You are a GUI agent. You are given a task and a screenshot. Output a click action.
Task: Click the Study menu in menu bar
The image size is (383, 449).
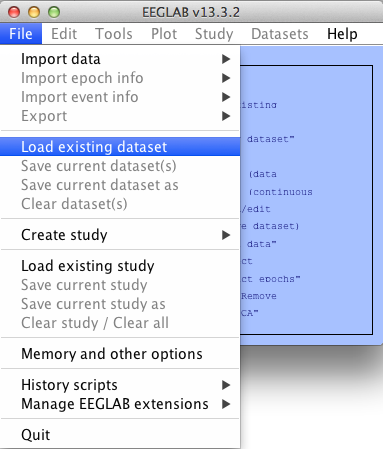pyautogui.click(x=214, y=34)
